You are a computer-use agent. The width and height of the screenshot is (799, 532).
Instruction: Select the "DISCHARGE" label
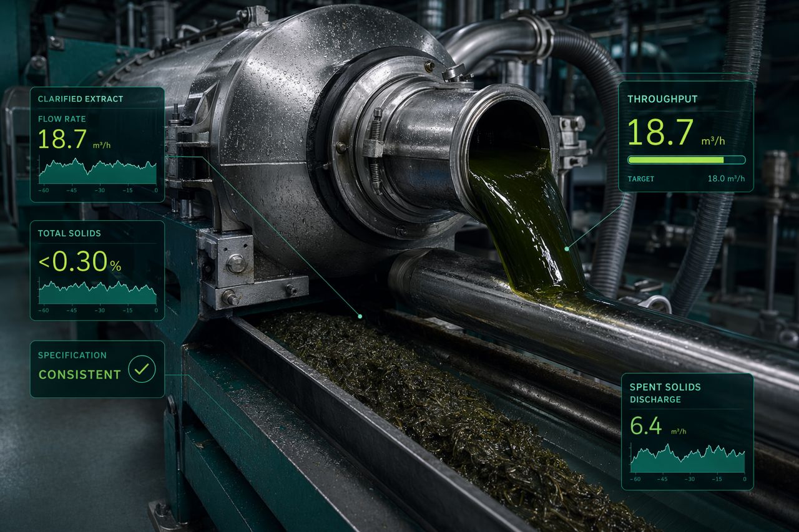click(655, 400)
